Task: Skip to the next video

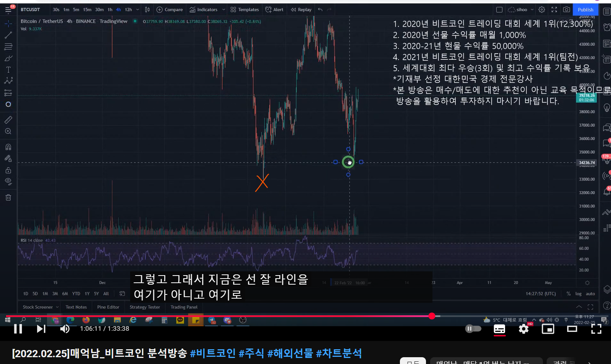Action: (x=41, y=329)
